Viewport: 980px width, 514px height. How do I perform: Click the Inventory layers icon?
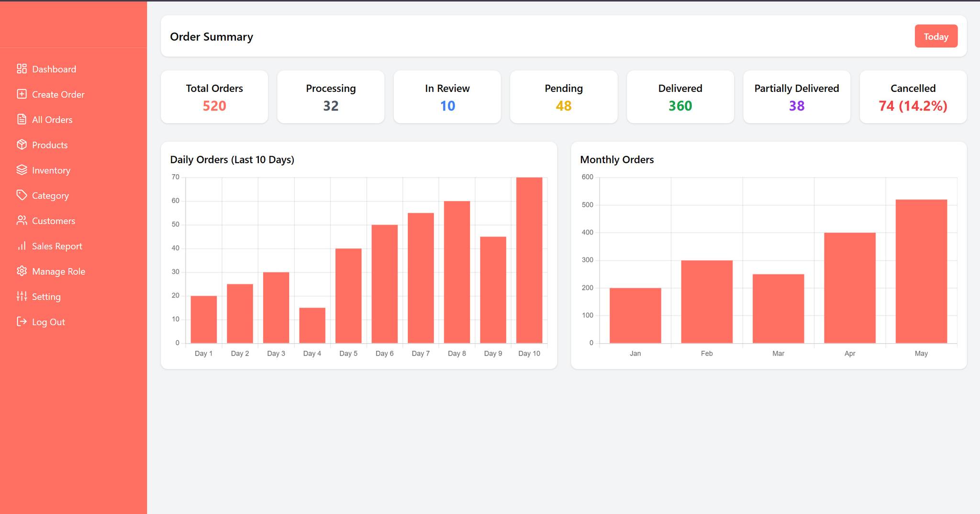tap(22, 170)
